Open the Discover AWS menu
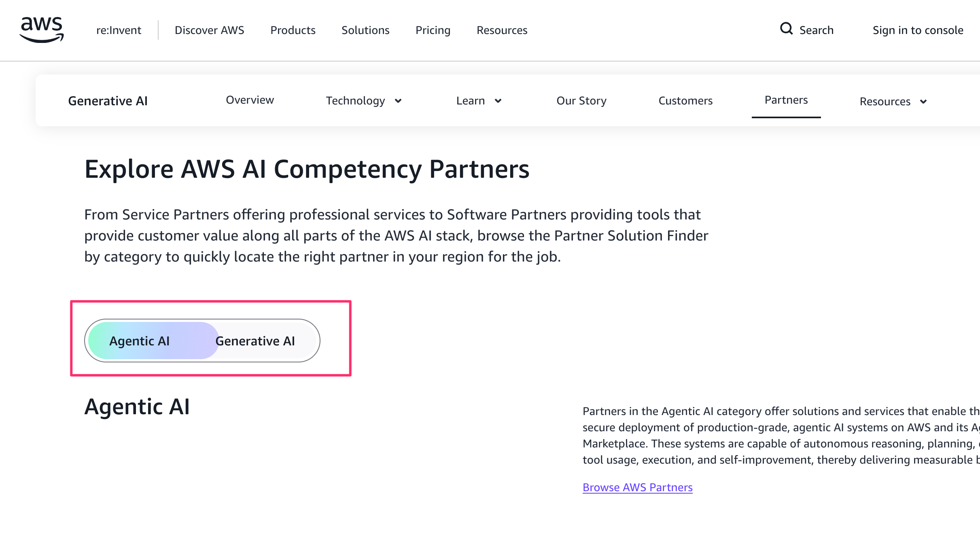 209,30
